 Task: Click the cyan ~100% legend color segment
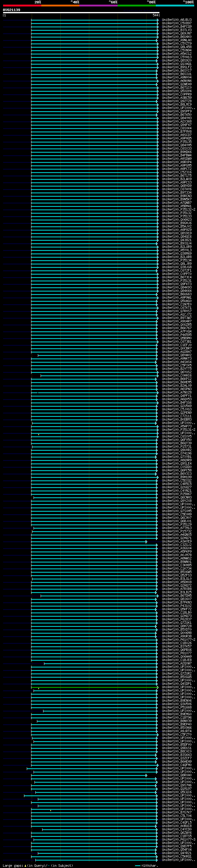tap(175, 6)
